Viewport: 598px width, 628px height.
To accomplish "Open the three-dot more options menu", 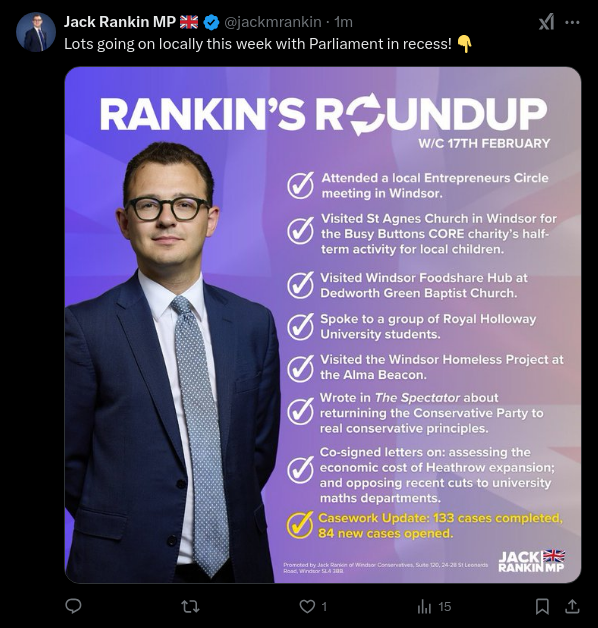I will tap(572, 22).
